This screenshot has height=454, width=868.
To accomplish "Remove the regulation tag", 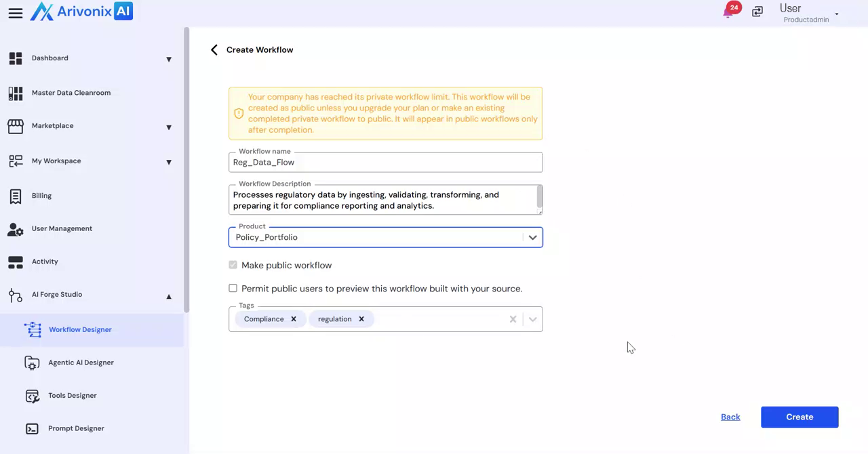I will coord(361,319).
